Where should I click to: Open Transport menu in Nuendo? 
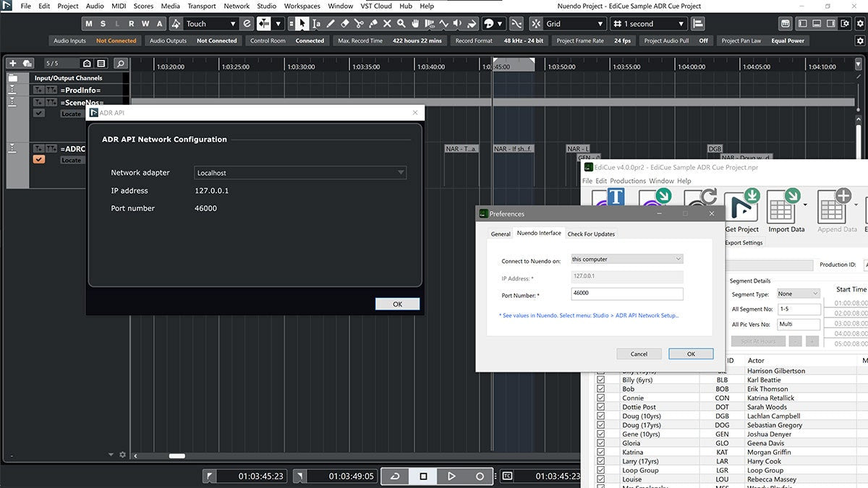pos(202,6)
